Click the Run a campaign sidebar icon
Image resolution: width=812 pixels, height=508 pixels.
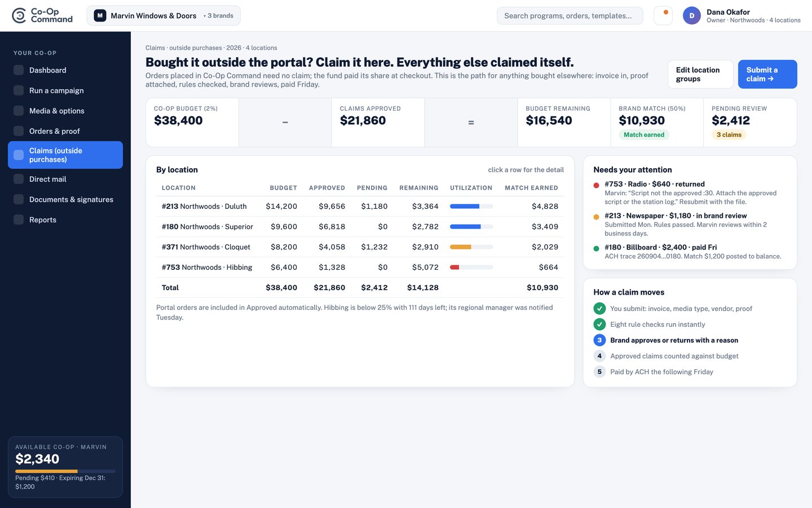(19, 90)
